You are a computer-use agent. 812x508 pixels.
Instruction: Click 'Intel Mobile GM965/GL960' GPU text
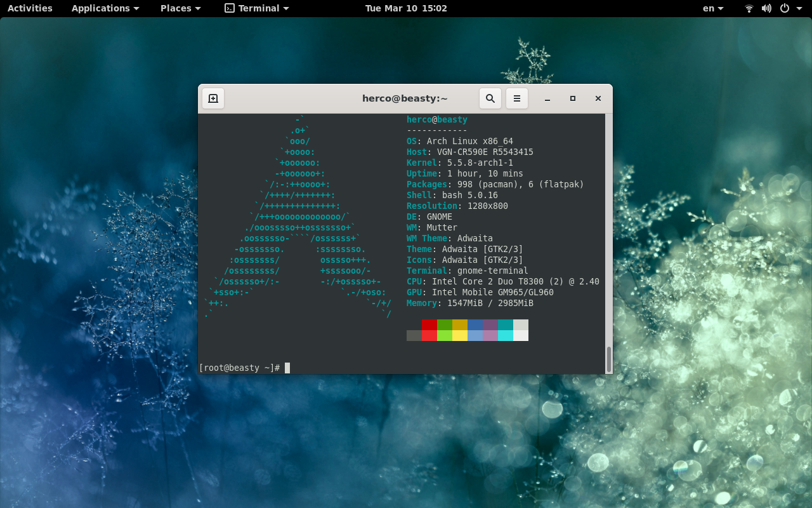493,292
